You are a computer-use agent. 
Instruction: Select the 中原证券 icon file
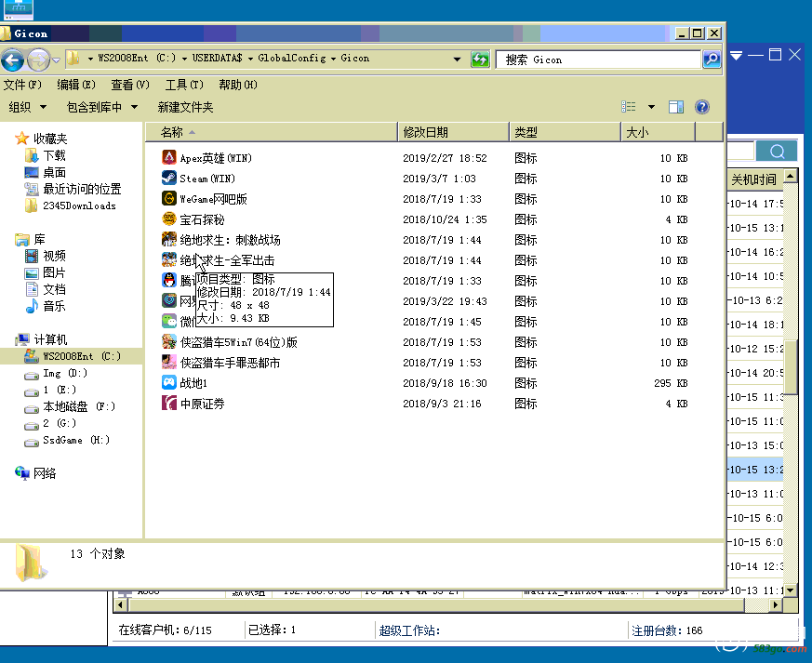pyautogui.click(x=193, y=404)
